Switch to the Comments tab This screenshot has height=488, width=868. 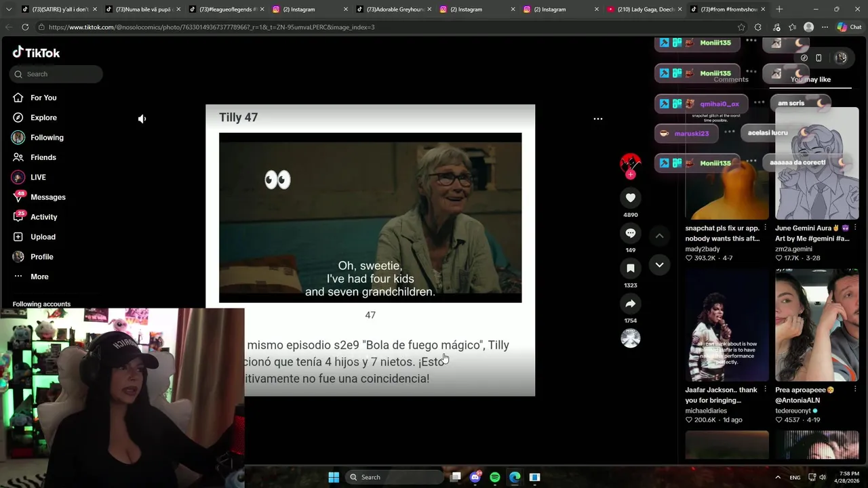click(x=731, y=79)
